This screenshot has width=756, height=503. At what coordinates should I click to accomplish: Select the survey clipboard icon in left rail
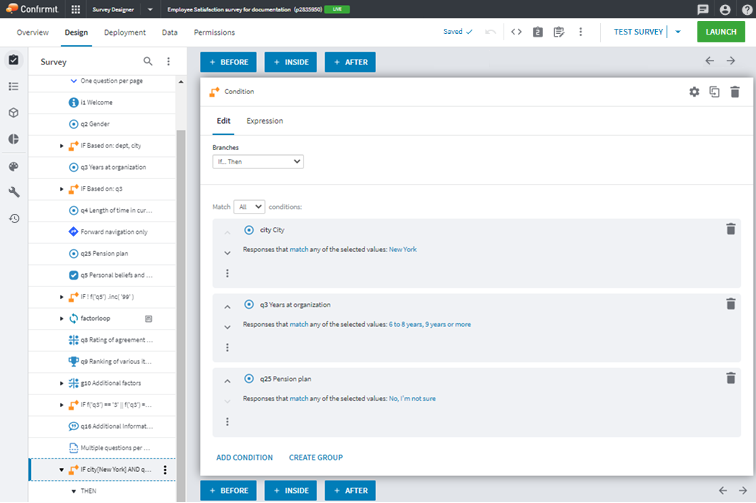pos(14,60)
